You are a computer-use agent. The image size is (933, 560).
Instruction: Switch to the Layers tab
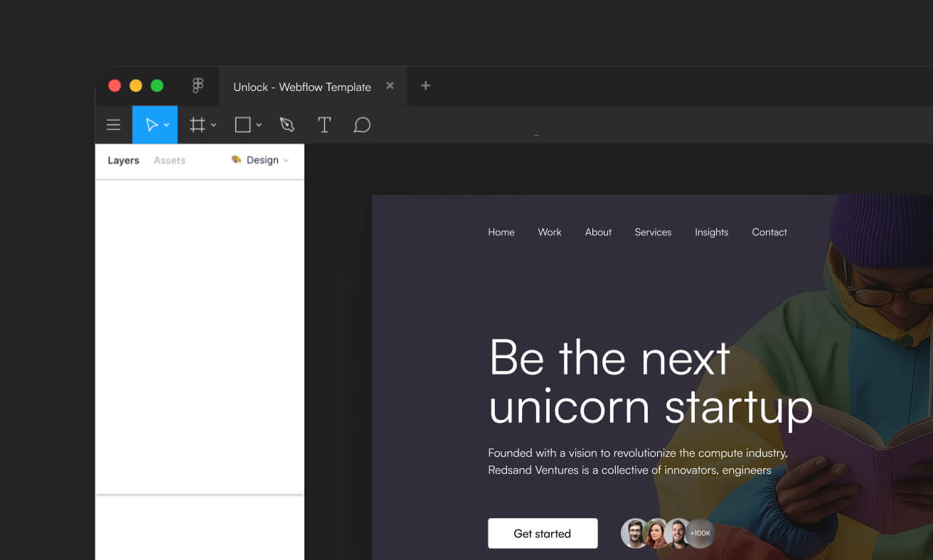point(123,161)
